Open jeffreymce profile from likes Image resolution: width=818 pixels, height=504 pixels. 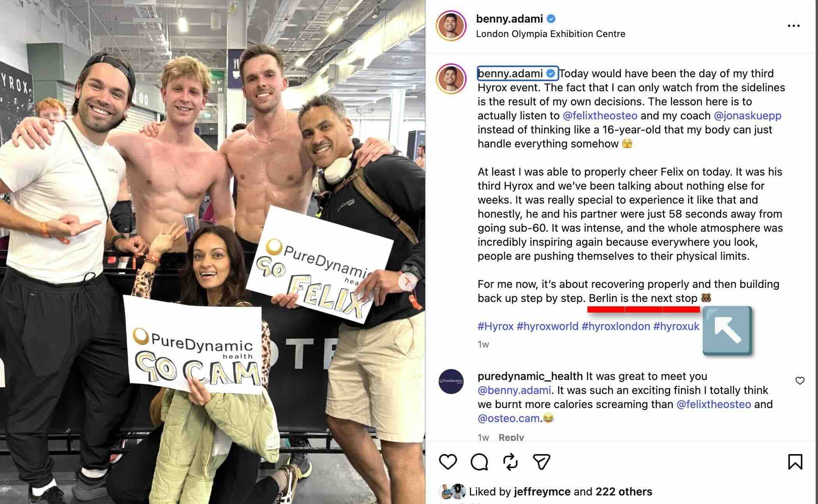pos(542,492)
